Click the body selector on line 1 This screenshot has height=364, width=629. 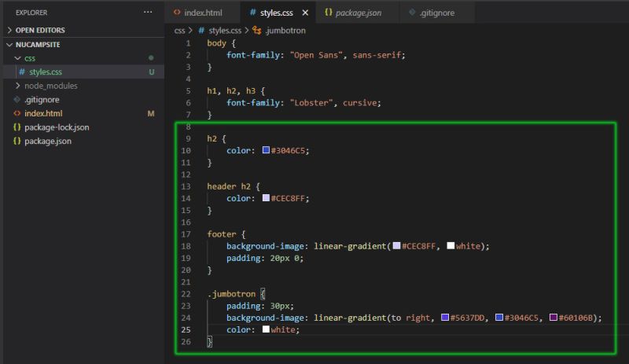click(x=217, y=43)
